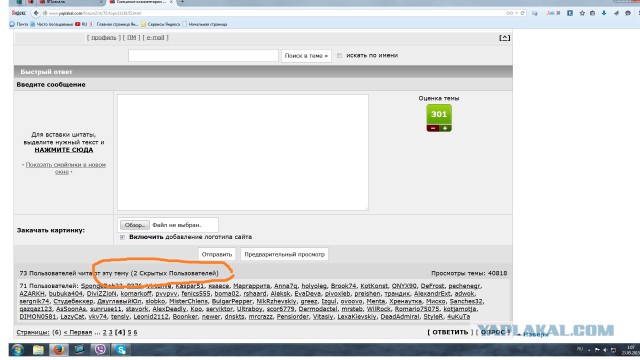
Task: Click the send/share paper plane icon
Action: tap(616, 13)
